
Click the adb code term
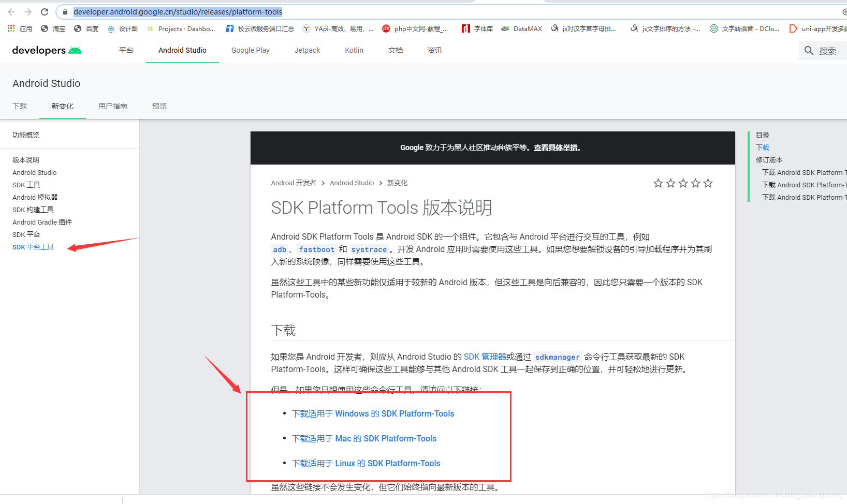click(x=280, y=249)
